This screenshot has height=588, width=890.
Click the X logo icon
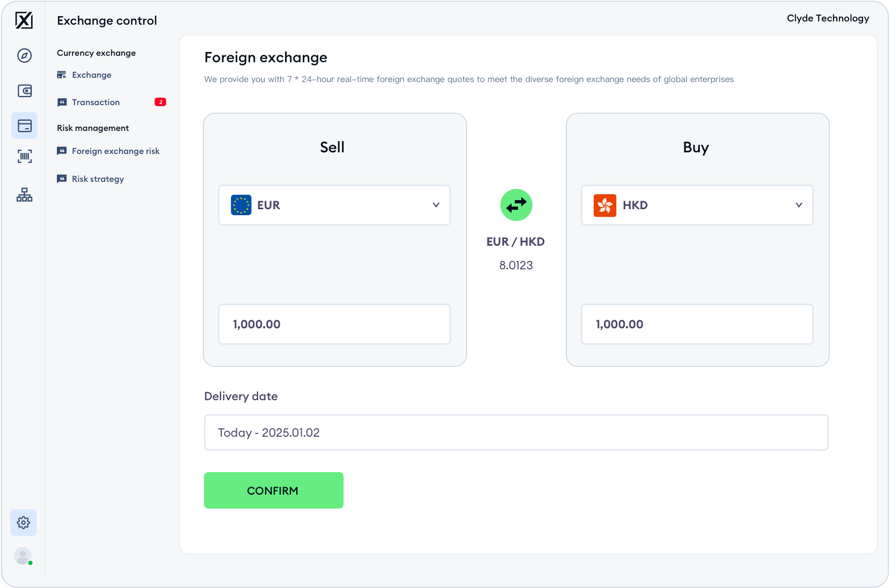[24, 21]
